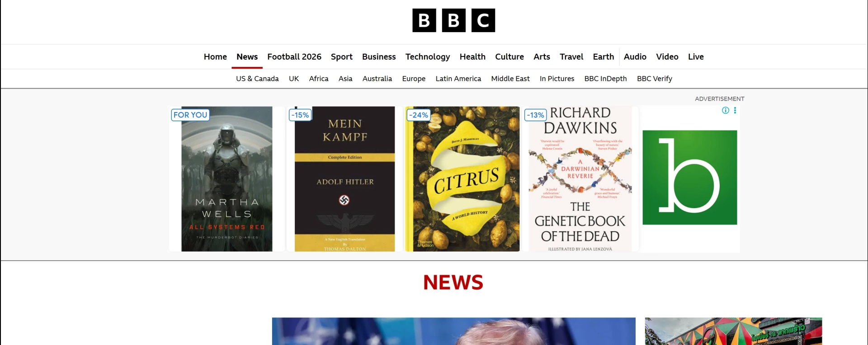Open the Earth section
Screen dimensions: 868x345
coord(604,57)
